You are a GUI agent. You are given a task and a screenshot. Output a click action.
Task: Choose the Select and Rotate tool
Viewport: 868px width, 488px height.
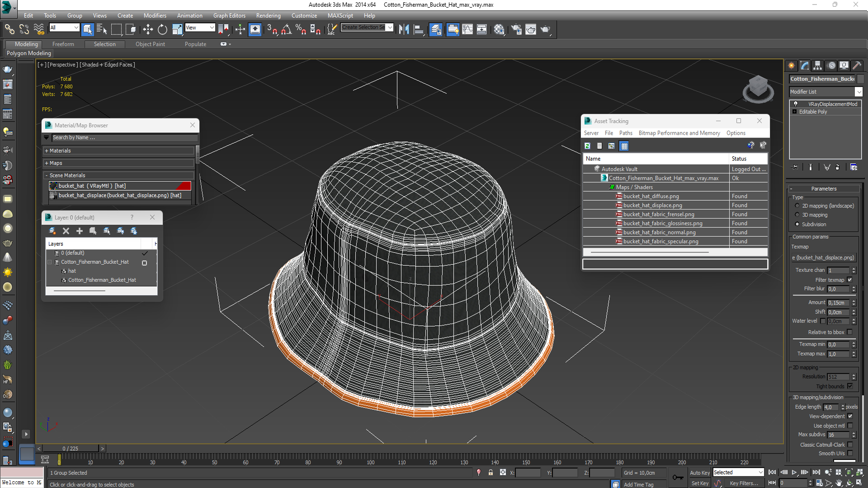162,29
